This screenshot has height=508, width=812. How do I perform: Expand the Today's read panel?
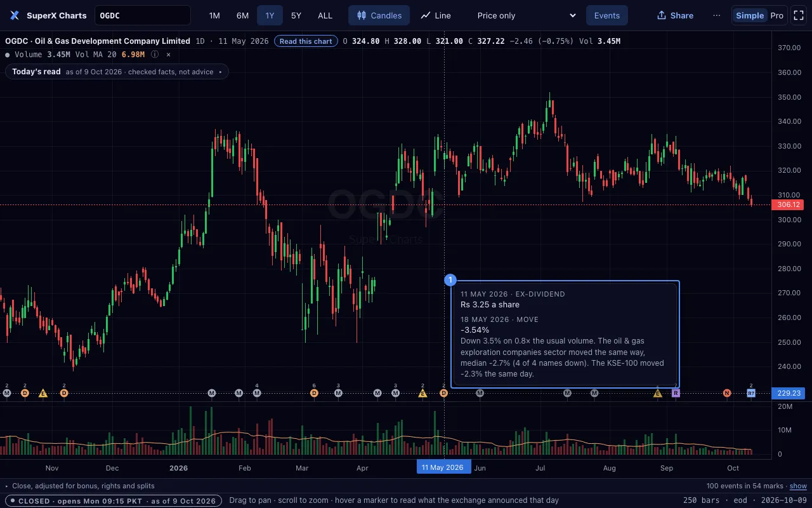coord(117,72)
